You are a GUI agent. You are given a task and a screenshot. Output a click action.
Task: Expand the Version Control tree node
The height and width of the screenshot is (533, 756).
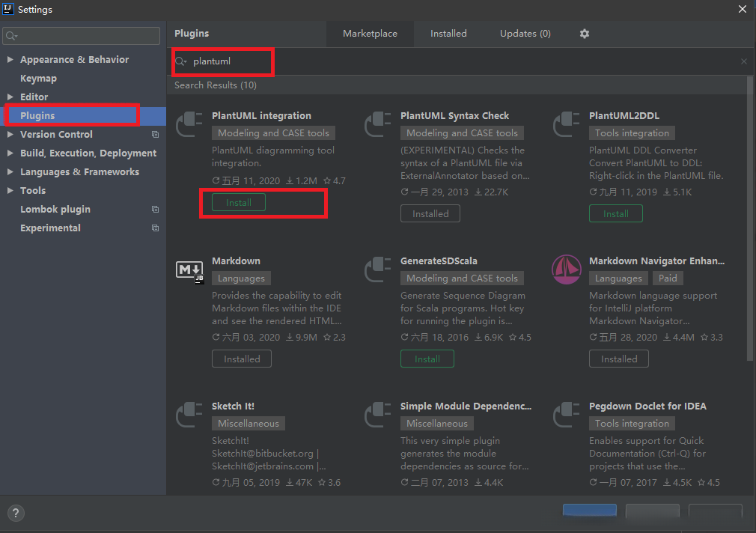10,135
